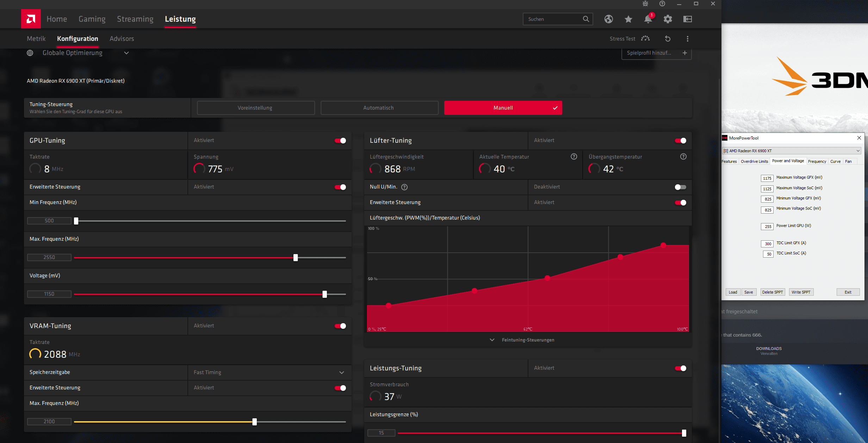
Task: Start the Stress Test
Action: point(630,39)
